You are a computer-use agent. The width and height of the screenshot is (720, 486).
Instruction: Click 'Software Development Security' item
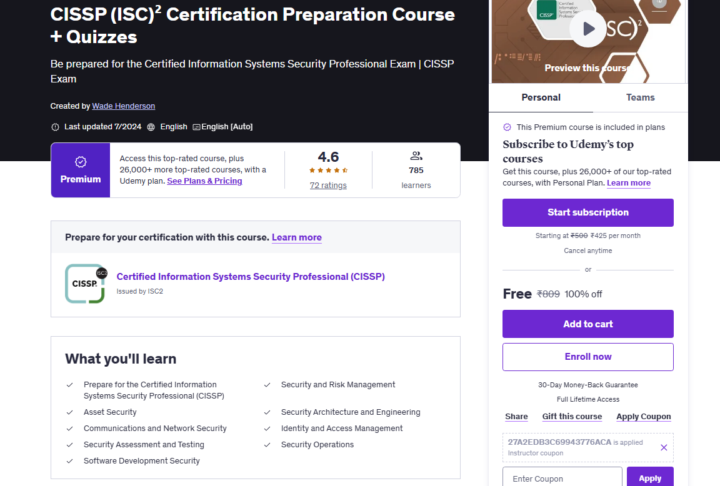click(141, 461)
